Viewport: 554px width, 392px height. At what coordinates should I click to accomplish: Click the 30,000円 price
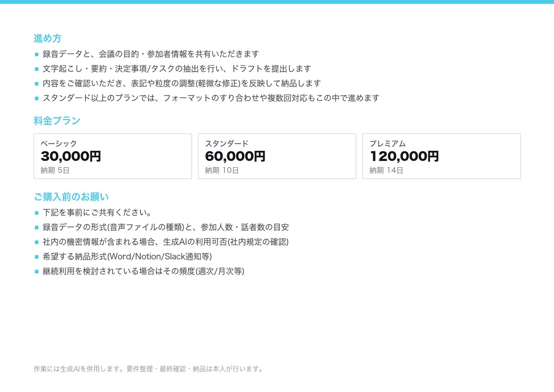click(71, 156)
